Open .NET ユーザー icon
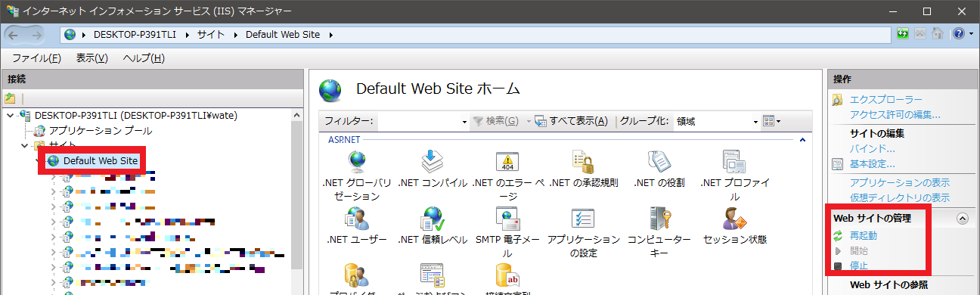The width and height of the screenshot is (980, 295). click(x=355, y=218)
